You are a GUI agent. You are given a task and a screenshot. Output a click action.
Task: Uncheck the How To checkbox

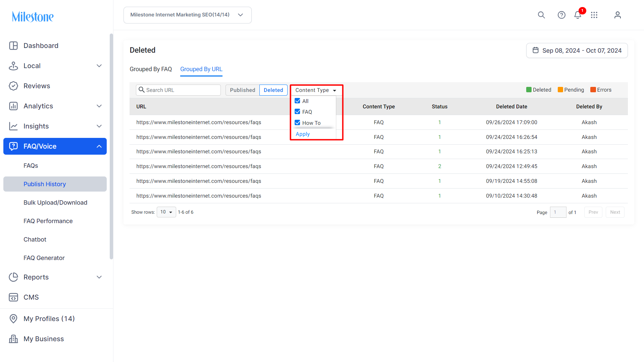(297, 123)
